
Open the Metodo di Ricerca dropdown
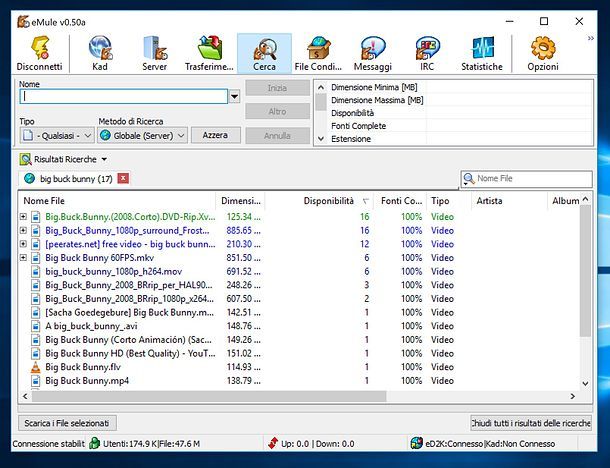click(x=141, y=135)
